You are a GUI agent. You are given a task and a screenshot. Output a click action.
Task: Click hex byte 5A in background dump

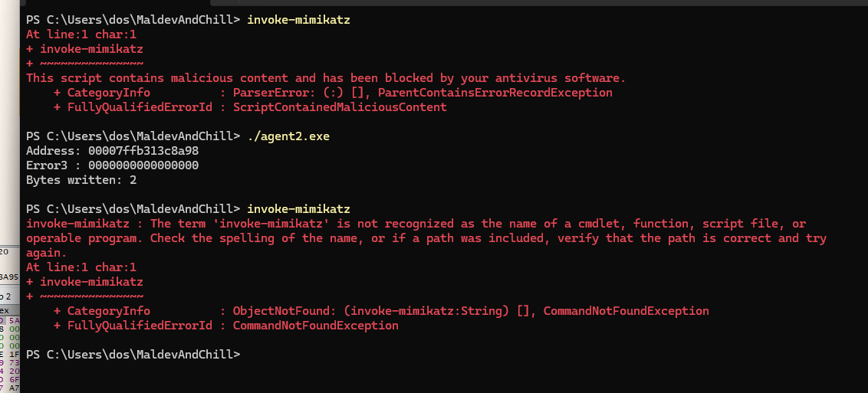coord(14,320)
